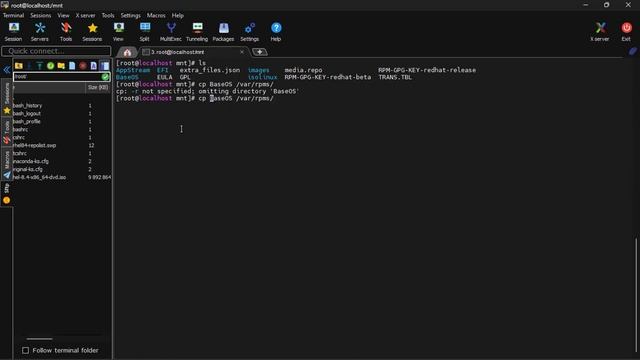Screen dimensions: 640x360
Task: Close the root@localhost:mnt tab
Action: pos(242,52)
